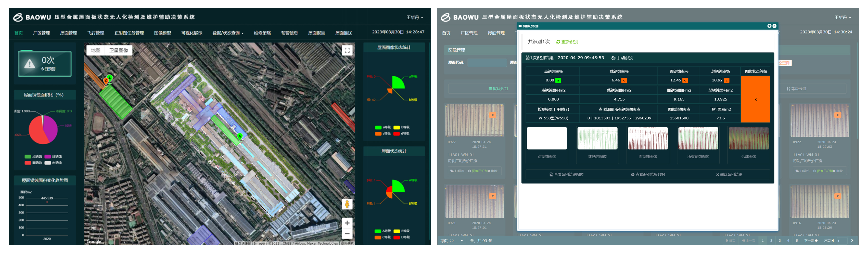Toggle D等级 legend in 屋面状态统计
868x253 pixels.
tap(402, 237)
